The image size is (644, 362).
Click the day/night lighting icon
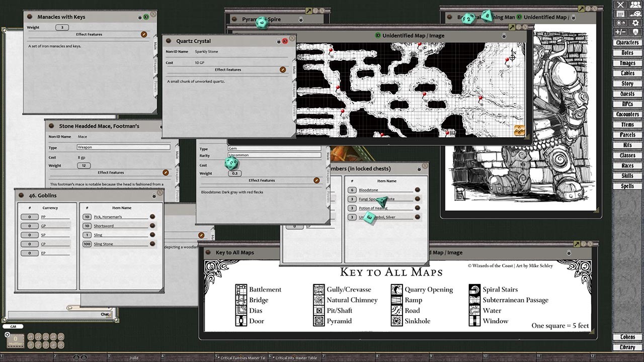[x=621, y=22]
